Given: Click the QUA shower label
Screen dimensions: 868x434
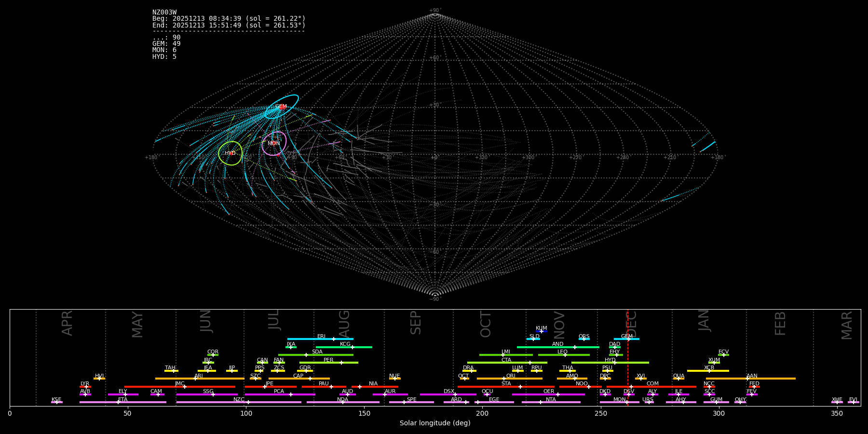Looking at the screenshot, I should (678, 376).
